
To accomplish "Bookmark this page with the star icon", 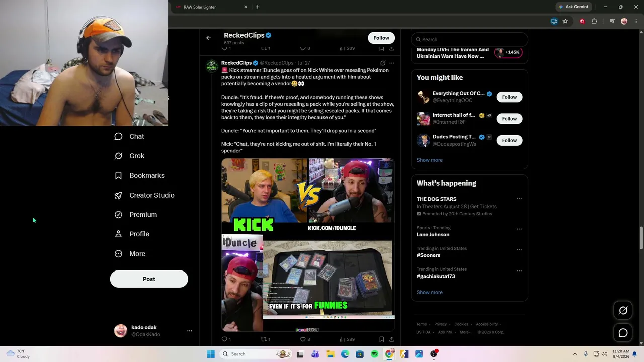I will (565, 21).
